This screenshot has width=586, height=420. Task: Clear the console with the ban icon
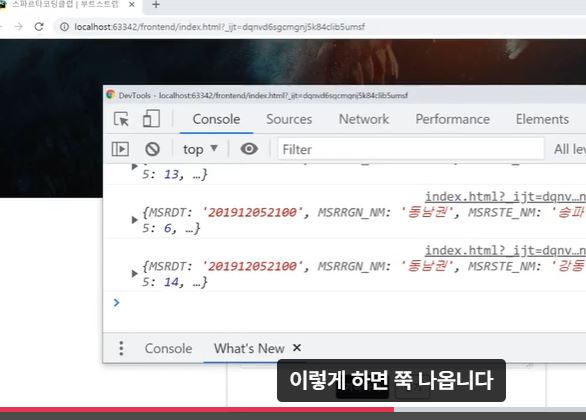point(152,149)
